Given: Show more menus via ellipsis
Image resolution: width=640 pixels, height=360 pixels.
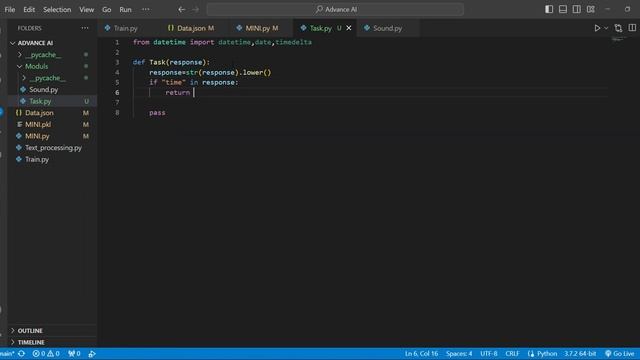Looking at the screenshot, I should tap(146, 9).
